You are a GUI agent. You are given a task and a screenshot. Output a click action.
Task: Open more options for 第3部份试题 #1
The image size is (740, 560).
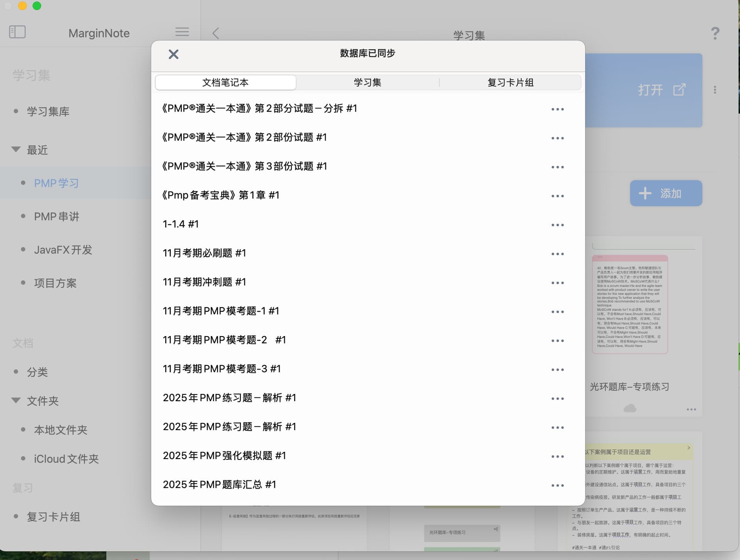(557, 167)
